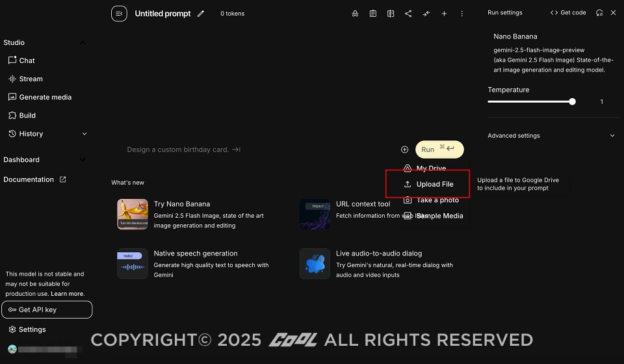Open the Generate media page
Viewport: 624px width, 364px height.
(x=45, y=97)
